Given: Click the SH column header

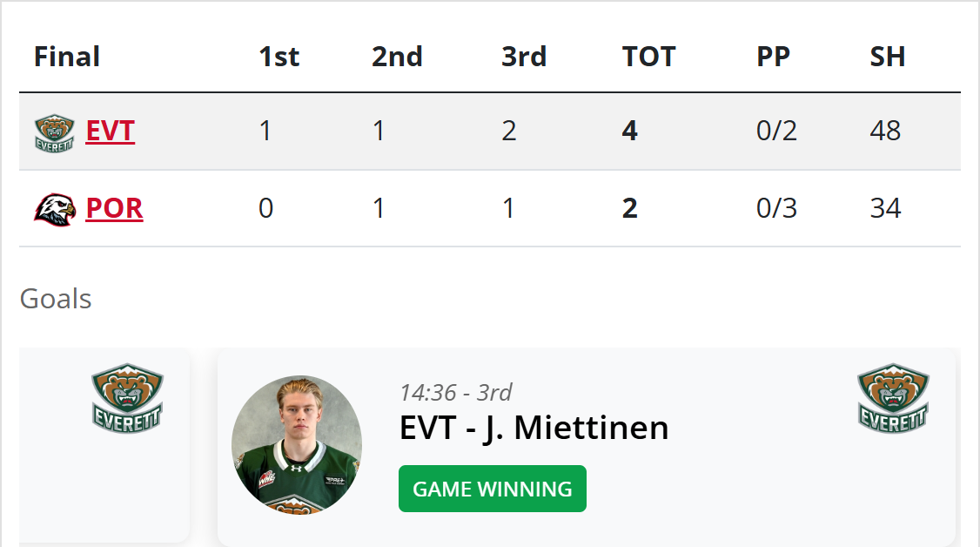Looking at the screenshot, I should (x=888, y=57).
